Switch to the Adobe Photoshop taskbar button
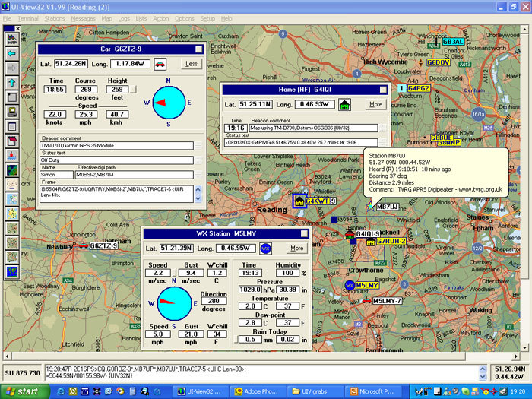Image resolution: width=532 pixels, height=399 pixels. tap(257, 391)
